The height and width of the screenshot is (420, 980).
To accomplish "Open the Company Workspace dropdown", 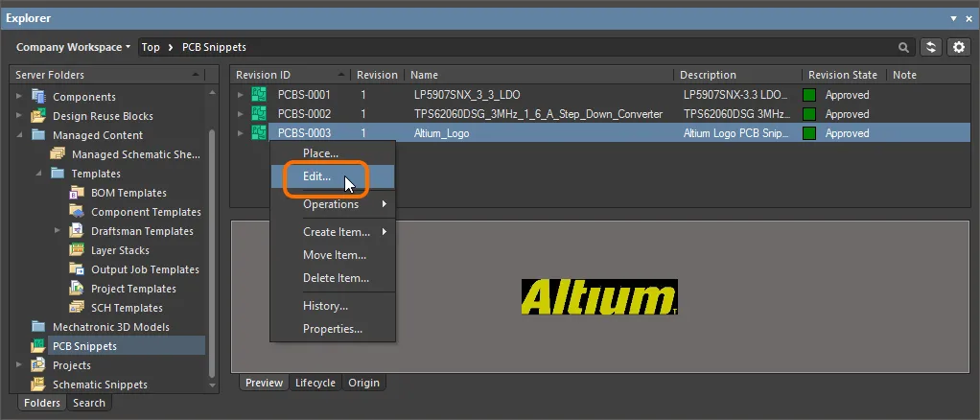I will click(x=73, y=47).
